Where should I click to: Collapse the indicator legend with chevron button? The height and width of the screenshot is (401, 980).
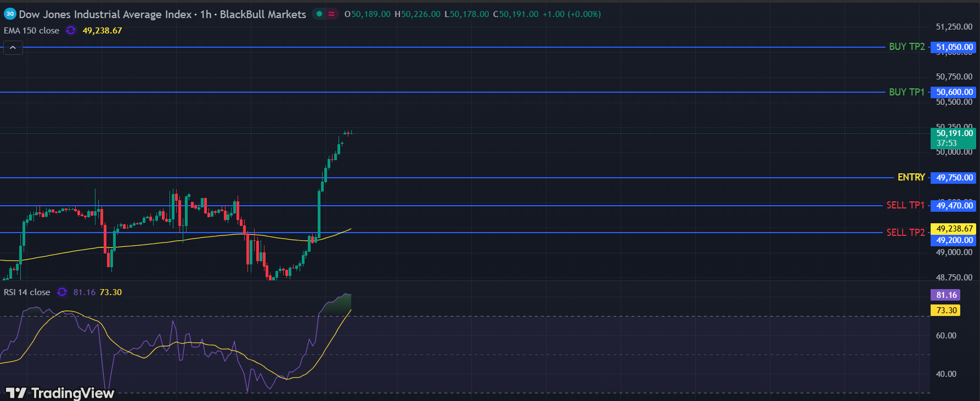[x=13, y=48]
